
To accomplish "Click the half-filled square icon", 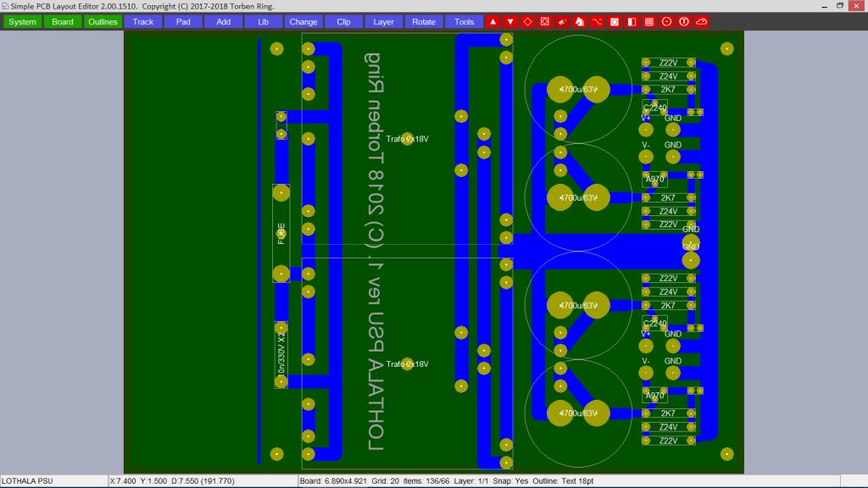I will click(632, 21).
